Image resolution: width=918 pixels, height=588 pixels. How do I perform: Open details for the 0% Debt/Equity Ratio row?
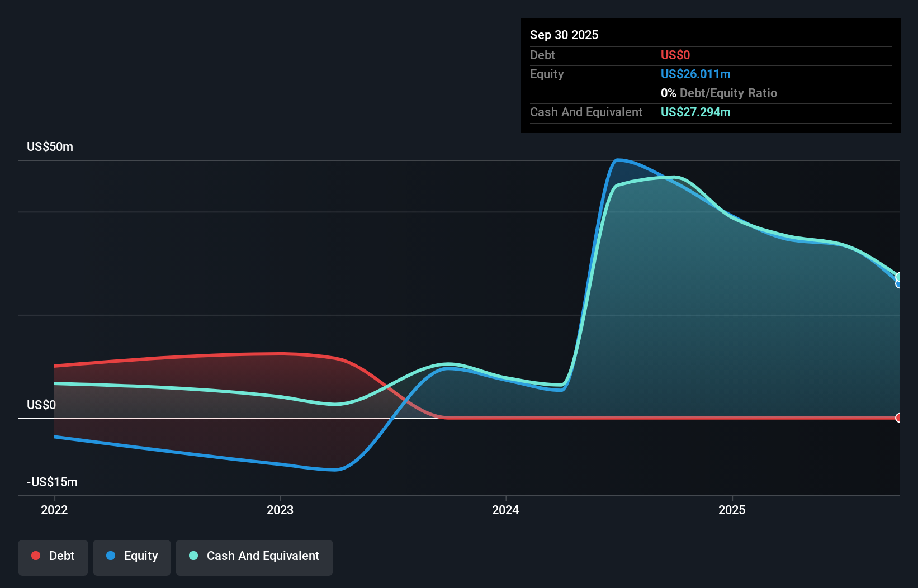(x=719, y=93)
